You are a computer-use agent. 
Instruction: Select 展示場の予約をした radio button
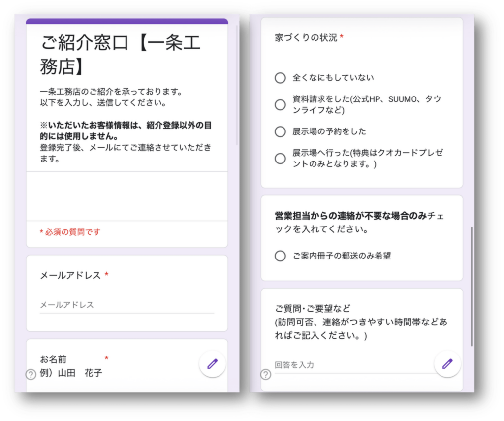coord(280,131)
